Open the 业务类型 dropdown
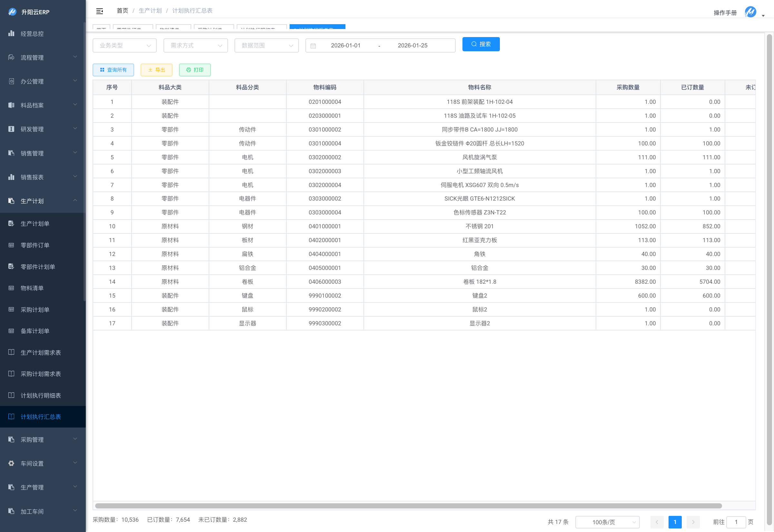Viewport: 774px width, 532px height. pyautogui.click(x=124, y=46)
